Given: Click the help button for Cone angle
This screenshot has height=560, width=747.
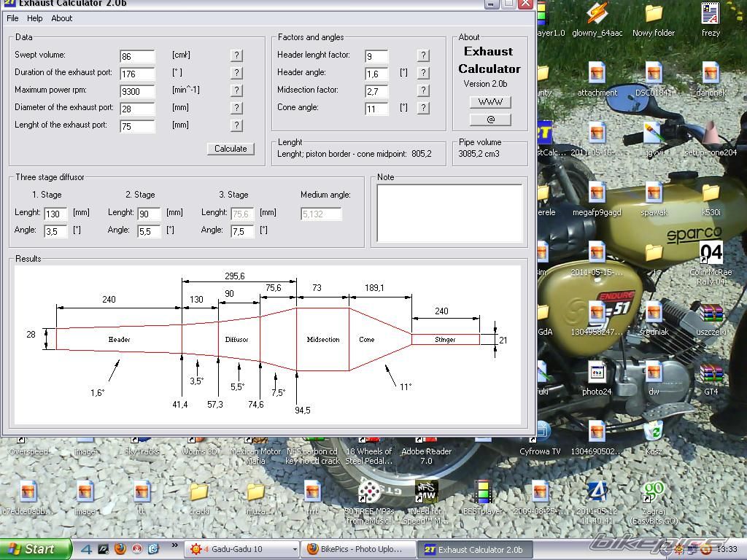Looking at the screenshot, I should click(x=423, y=108).
